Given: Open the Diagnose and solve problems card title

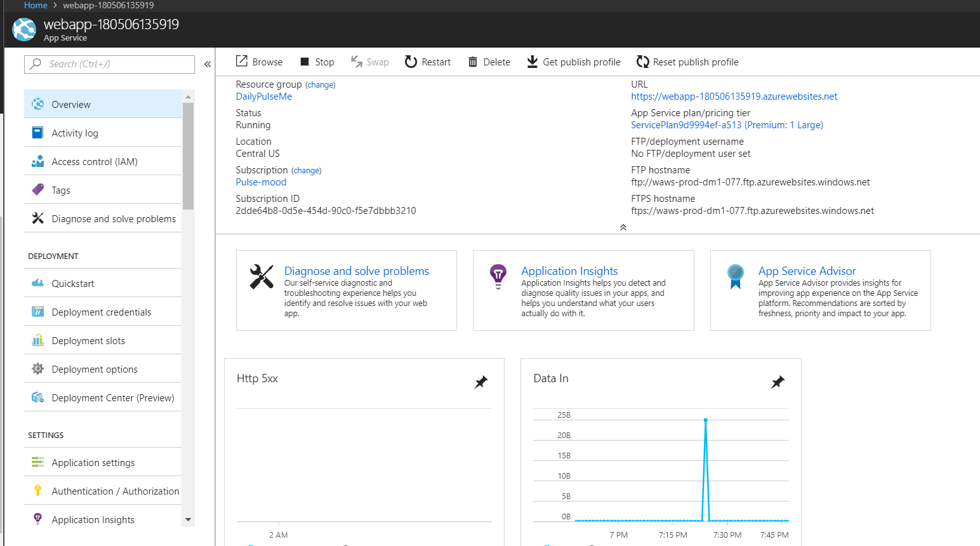Looking at the screenshot, I should tap(357, 271).
